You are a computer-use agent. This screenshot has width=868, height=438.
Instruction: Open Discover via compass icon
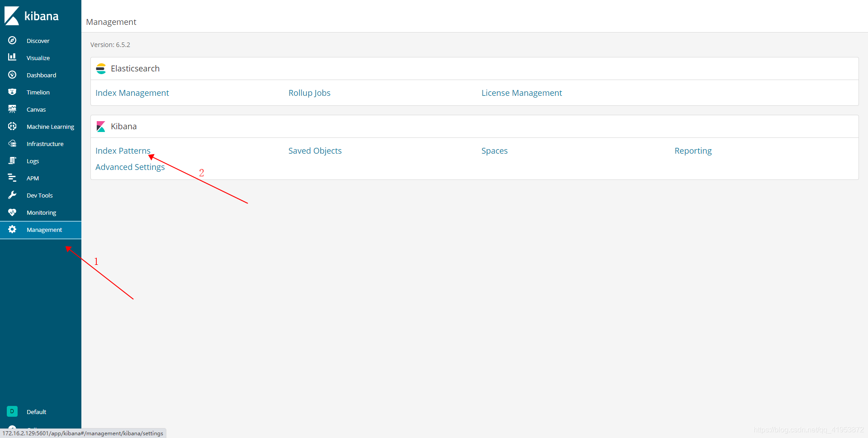pos(12,40)
